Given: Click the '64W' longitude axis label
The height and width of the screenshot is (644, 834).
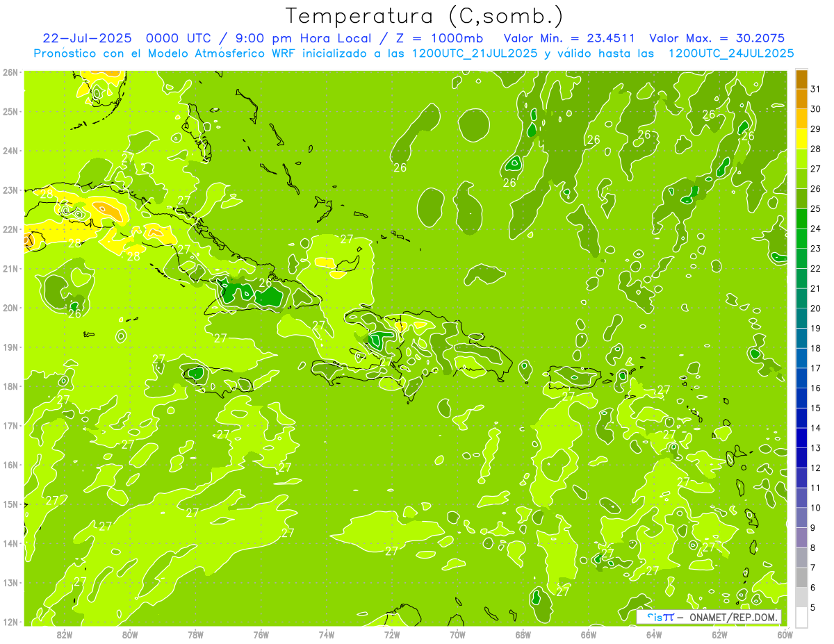Looking at the screenshot, I should pyautogui.click(x=654, y=634).
